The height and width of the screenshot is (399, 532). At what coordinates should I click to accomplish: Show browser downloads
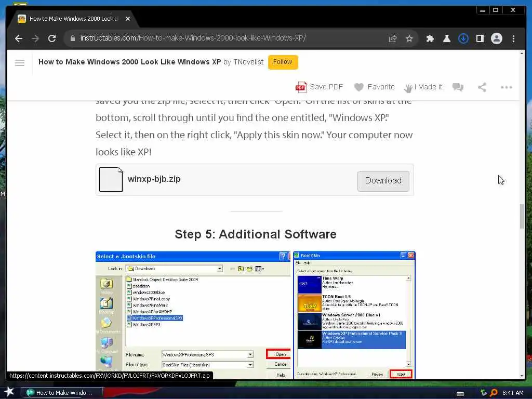coord(463,38)
